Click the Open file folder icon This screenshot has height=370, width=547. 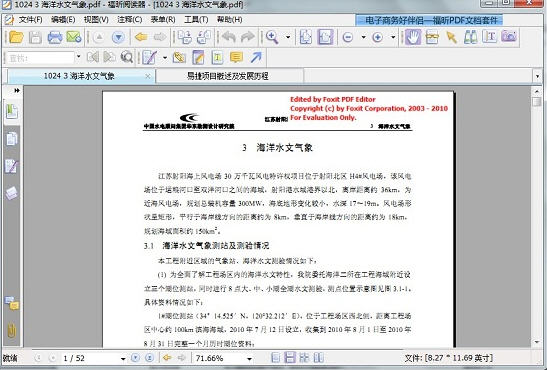pyautogui.click(x=16, y=37)
